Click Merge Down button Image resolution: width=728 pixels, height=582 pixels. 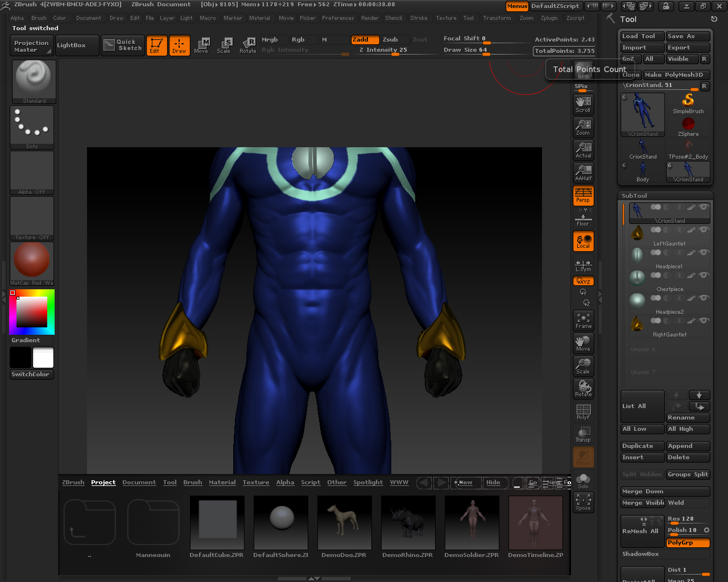tap(665, 492)
